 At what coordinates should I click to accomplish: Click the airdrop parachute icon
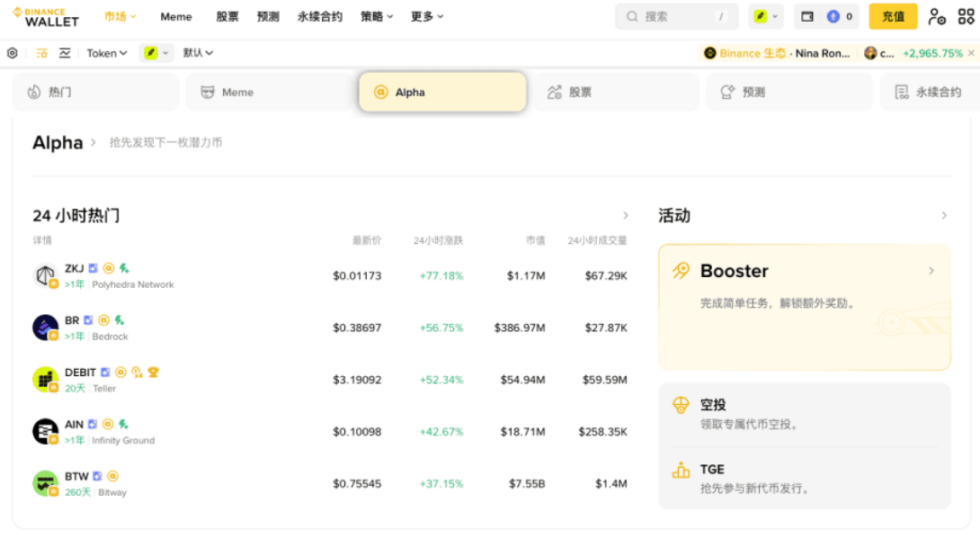681,405
